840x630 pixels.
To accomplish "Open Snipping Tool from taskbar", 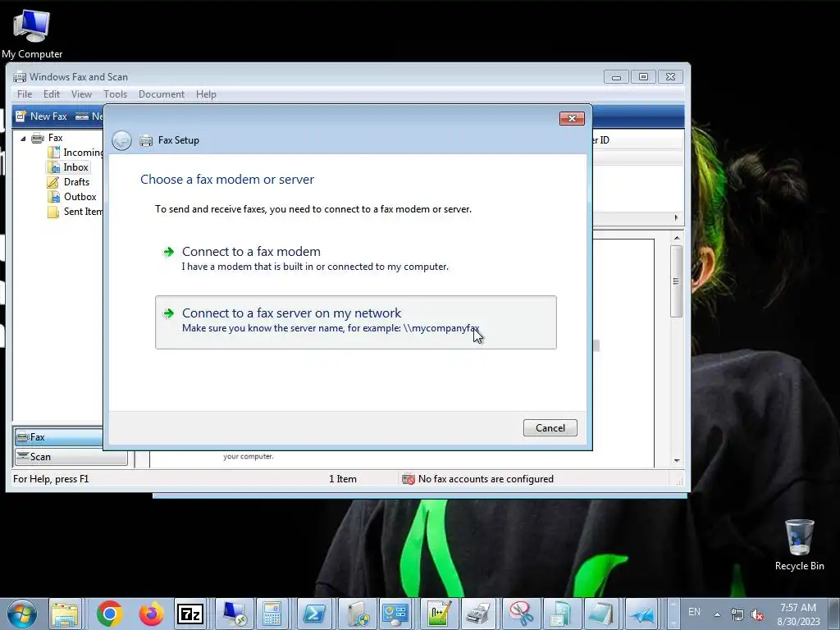I will point(521,614).
